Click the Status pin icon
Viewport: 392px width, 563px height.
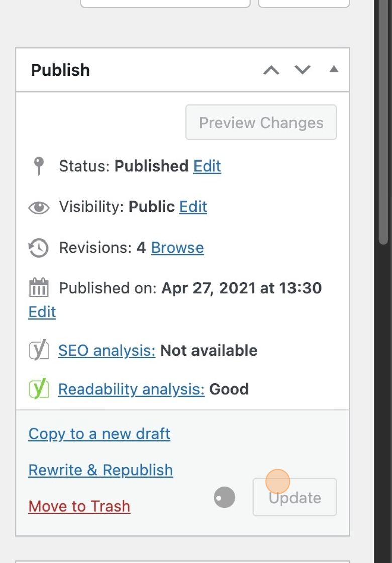pos(39,166)
